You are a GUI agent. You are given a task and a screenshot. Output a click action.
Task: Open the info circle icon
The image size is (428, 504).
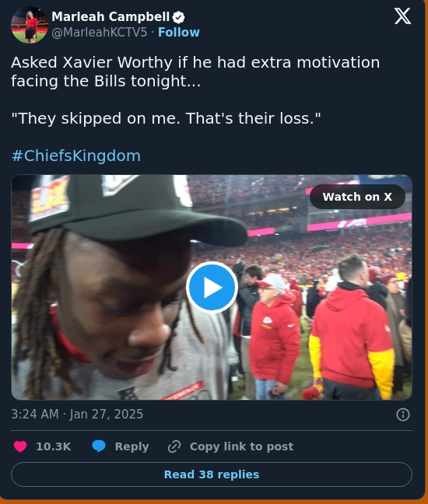(403, 415)
